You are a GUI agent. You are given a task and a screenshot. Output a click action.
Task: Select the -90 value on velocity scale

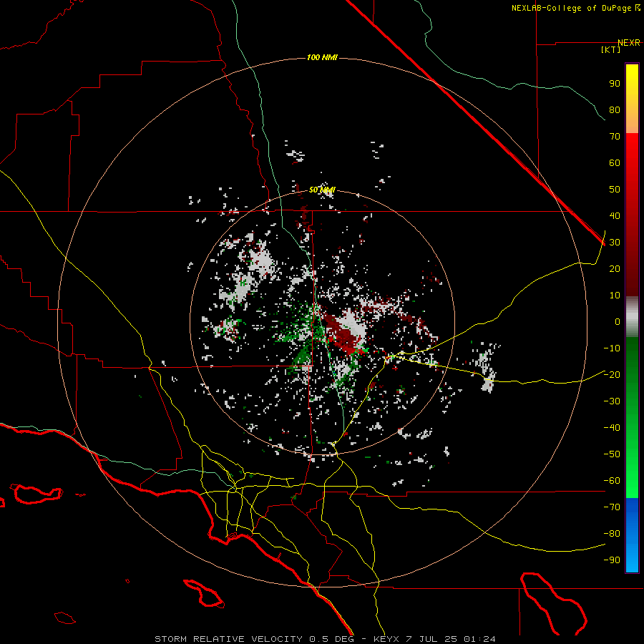pos(612,560)
